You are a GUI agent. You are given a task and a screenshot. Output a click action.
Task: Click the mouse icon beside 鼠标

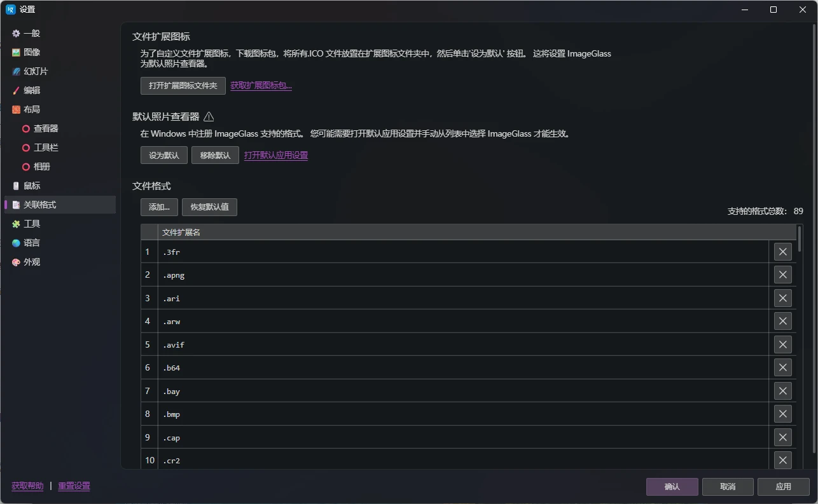(16, 186)
